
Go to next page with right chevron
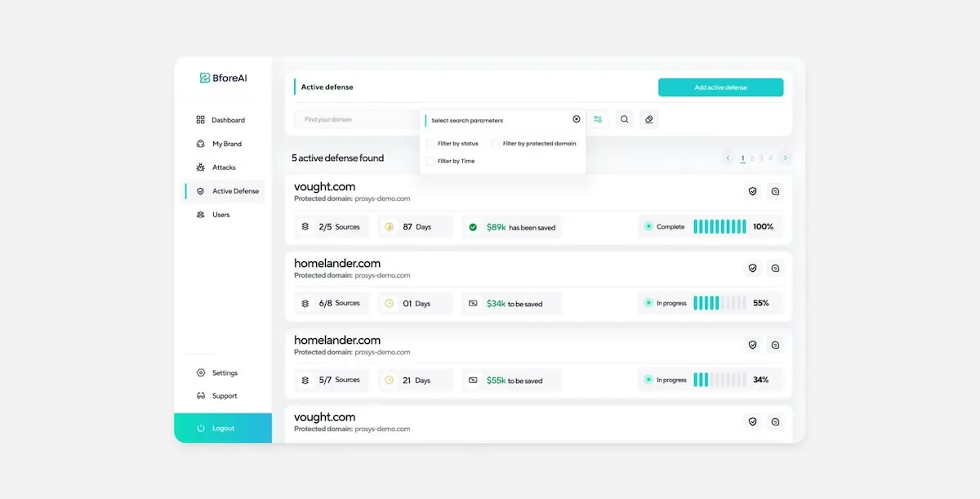coord(786,158)
